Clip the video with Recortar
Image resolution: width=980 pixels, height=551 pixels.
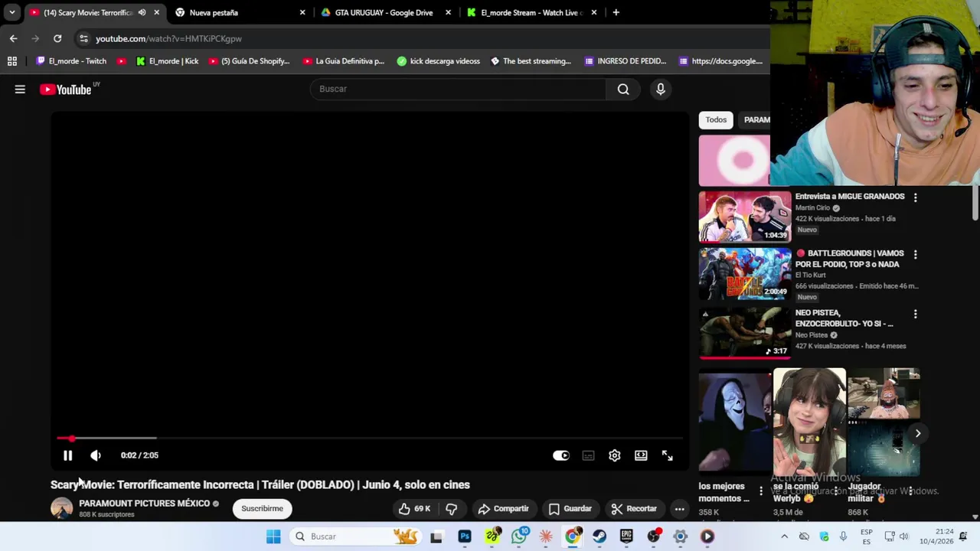click(634, 509)
